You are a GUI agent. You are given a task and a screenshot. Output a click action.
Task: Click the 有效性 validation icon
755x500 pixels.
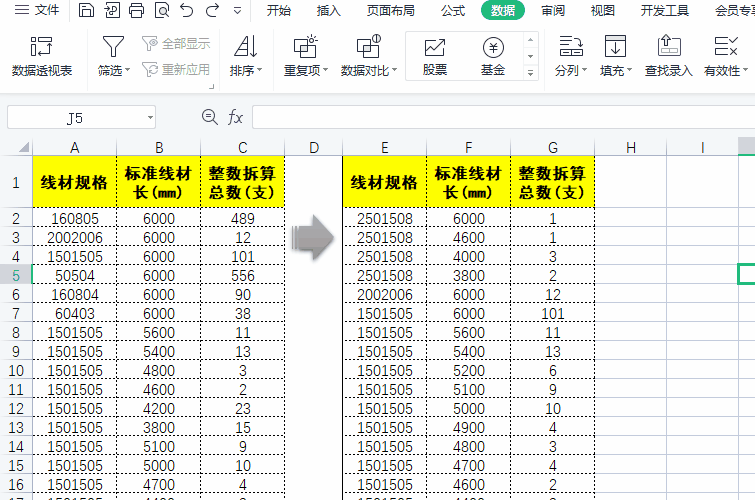(x=726, y=47)
